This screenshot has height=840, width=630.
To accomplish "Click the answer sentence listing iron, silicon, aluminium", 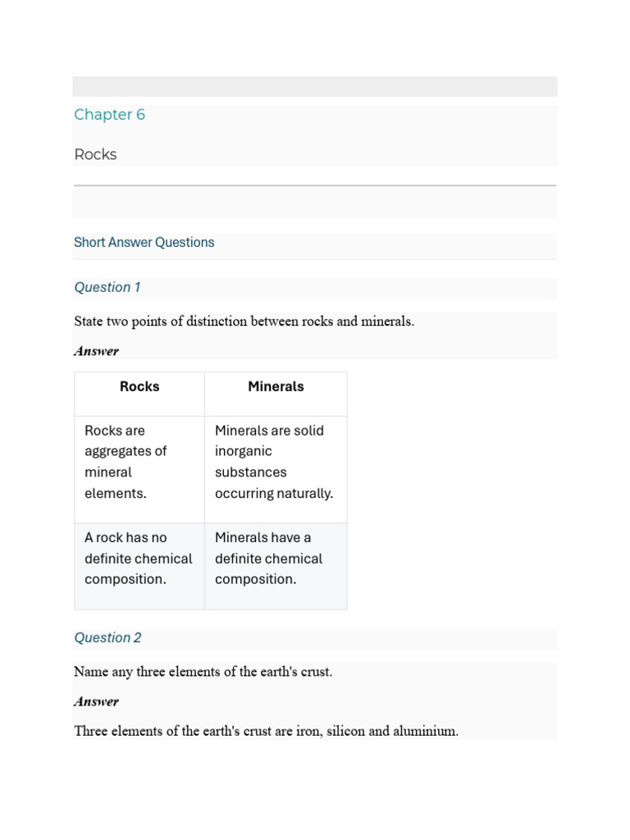I will 267,731.
